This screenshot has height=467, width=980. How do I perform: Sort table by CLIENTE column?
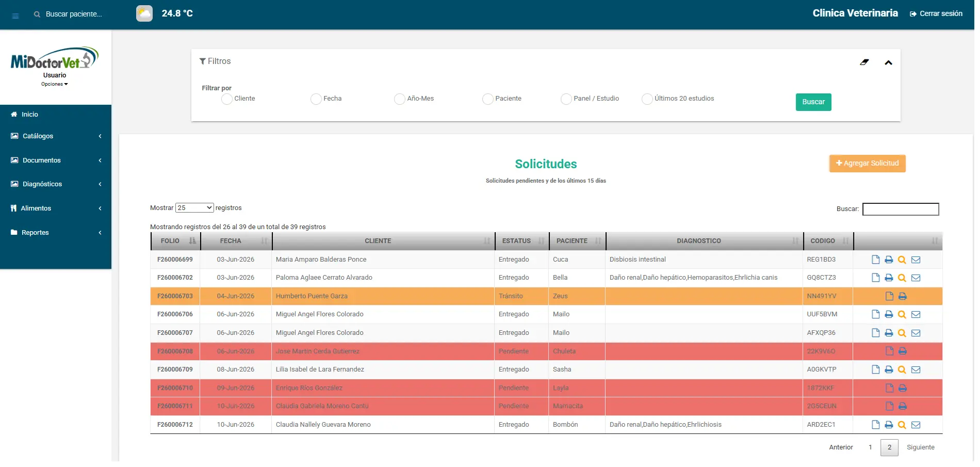coord(383,241)
